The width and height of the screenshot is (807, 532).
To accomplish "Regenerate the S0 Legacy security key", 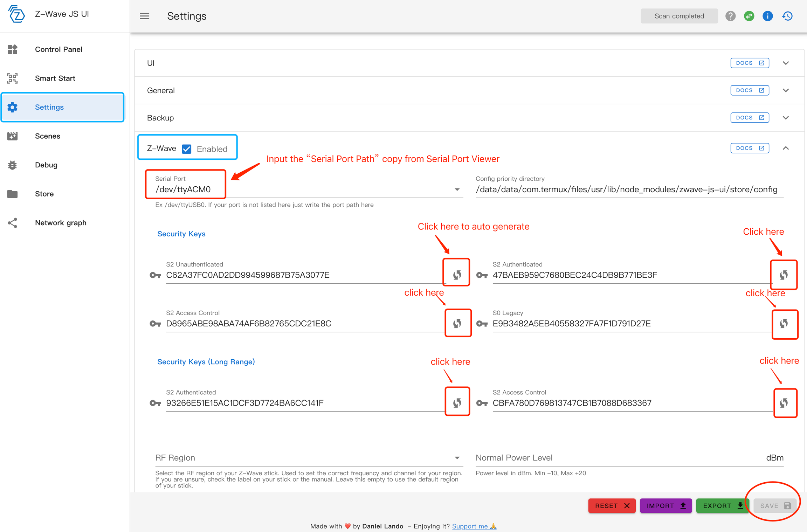I will pyautogui.click(x=784, y=324).
